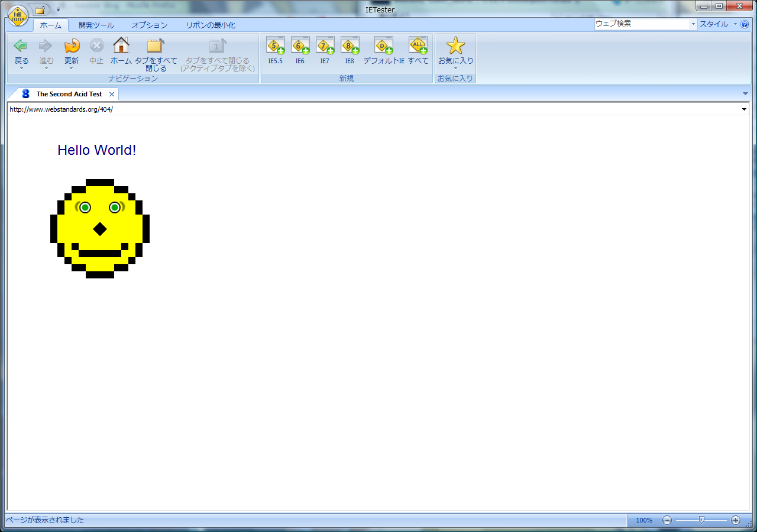
Task: Open the quick access toolbar customize dropdown
Action: (58, 9)
